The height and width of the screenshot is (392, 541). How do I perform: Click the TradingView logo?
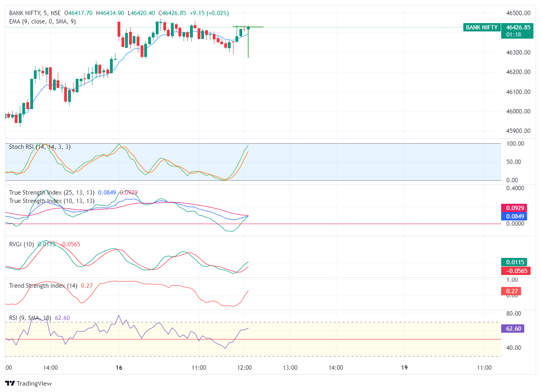point(29,383)
